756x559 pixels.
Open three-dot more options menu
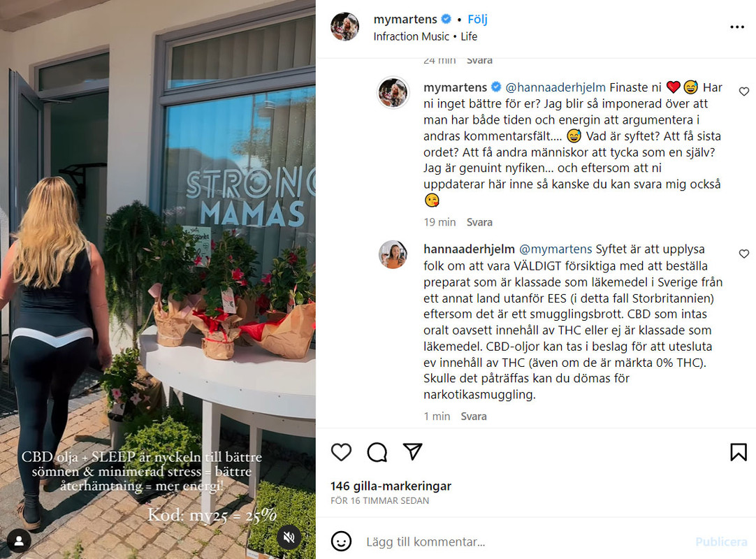pyautogui.click(x=736, y=27)
